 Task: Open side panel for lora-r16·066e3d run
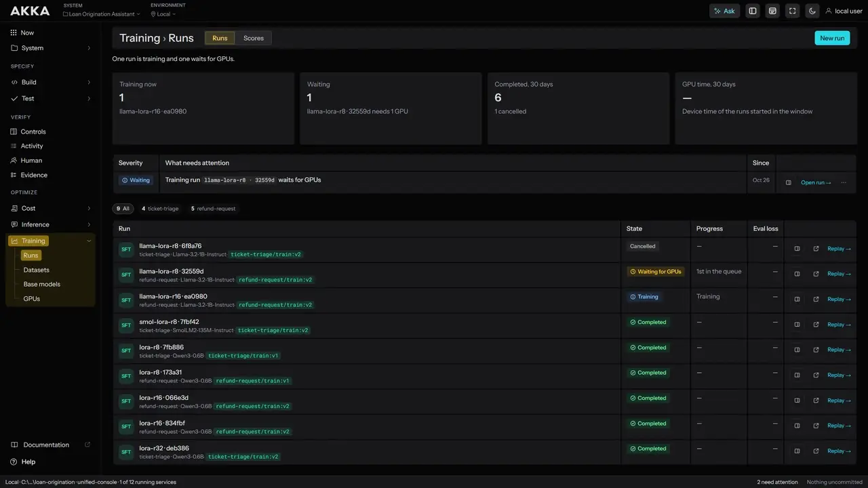[x=797, y=401]
